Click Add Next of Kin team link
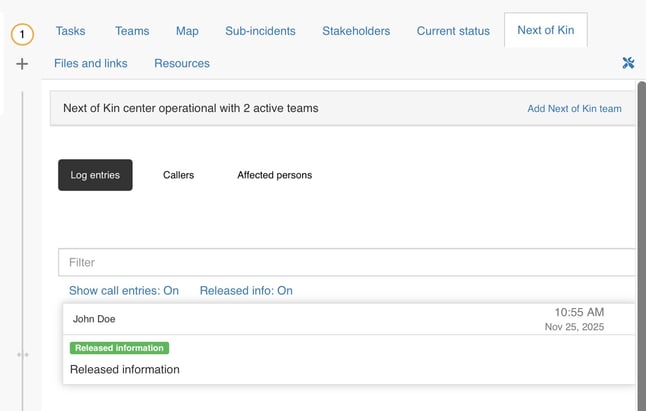646x411 pixels. [574, 108]
